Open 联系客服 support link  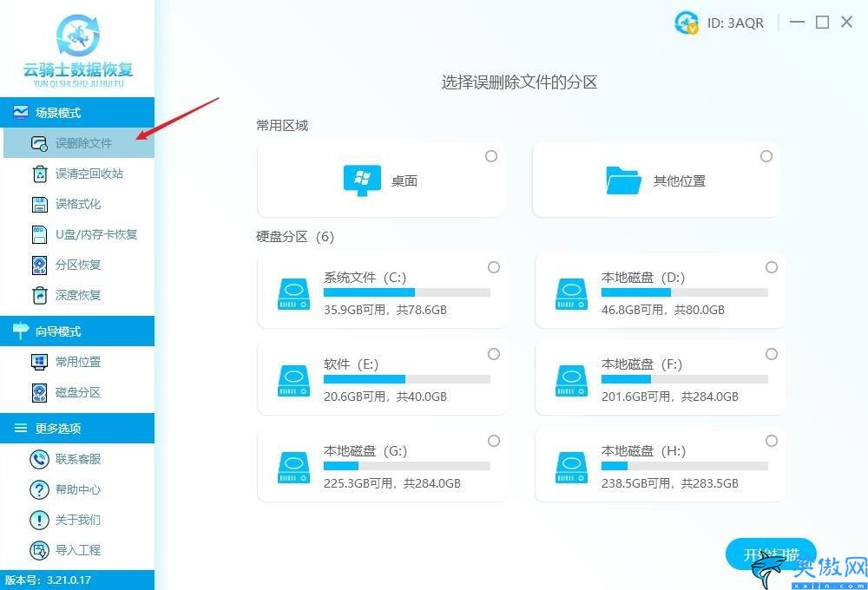click(x=78, y=459)
